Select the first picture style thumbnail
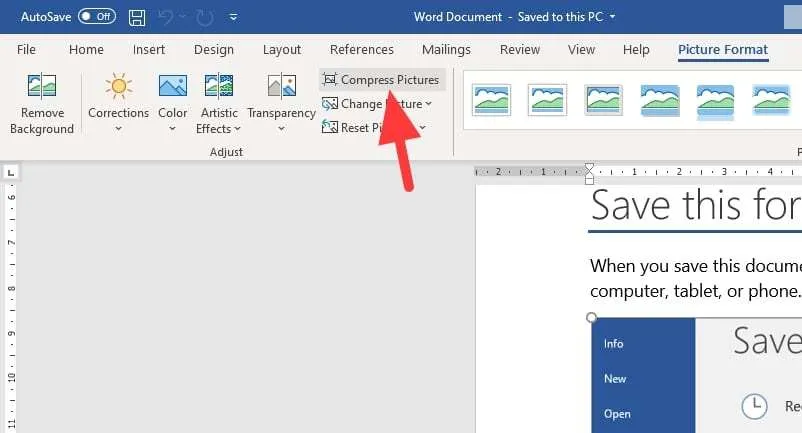This screenshot has width=802, height=433. tap(492, 100)
